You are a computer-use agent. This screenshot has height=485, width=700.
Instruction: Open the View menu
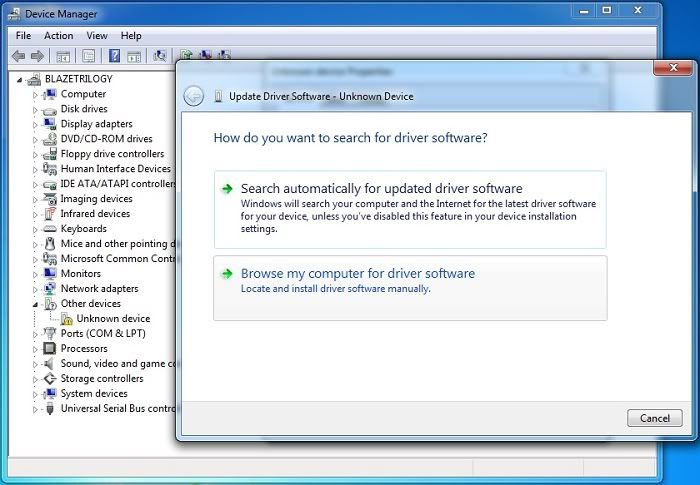(x=97, y=35)
